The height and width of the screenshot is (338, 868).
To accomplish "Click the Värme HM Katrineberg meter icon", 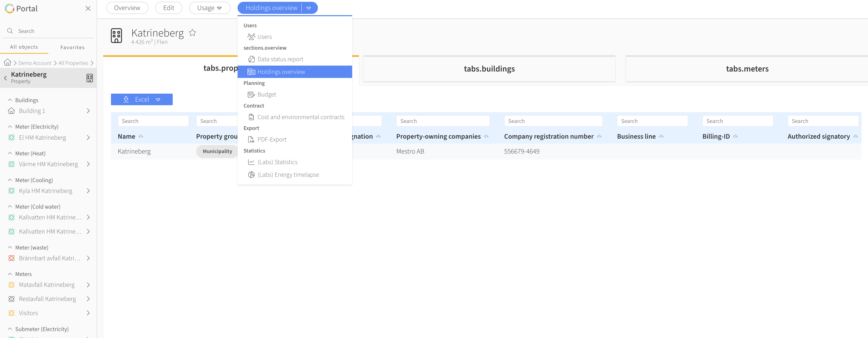I will click(x=12, y=164).
